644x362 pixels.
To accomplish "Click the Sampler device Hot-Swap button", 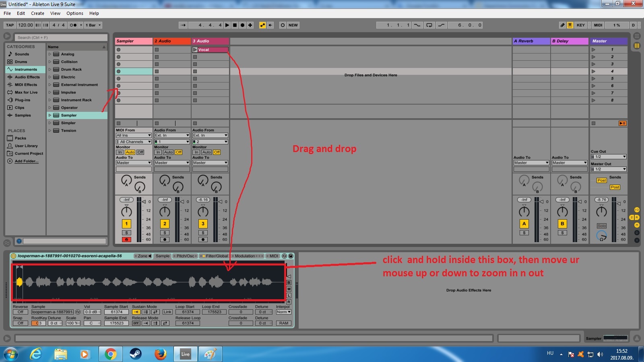I will click(x=284, y=256).
